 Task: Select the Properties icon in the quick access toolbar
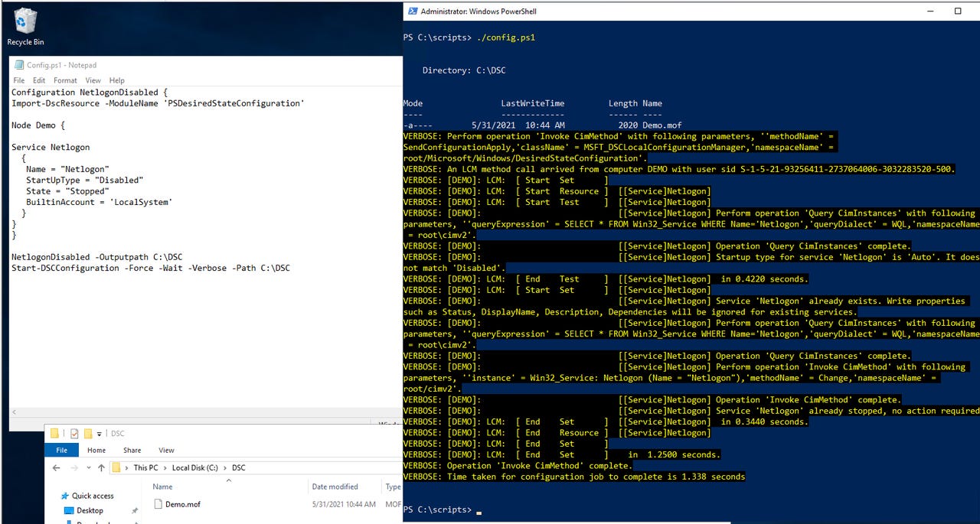pyautogui.click(x=73, y=433)
